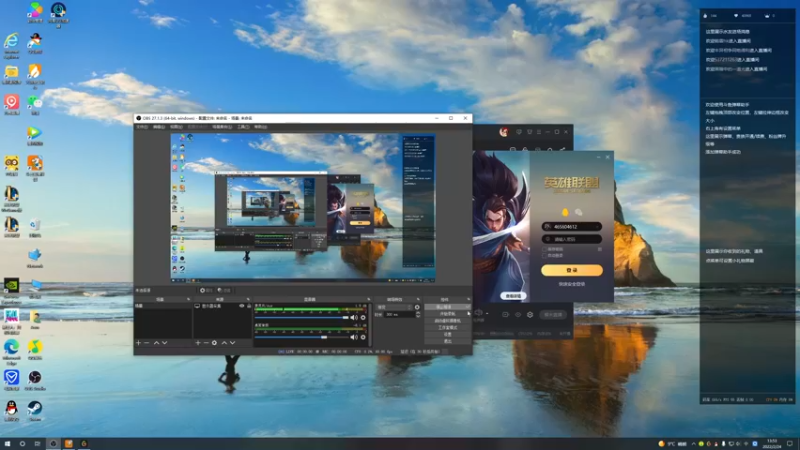Image resolution: width=800 pixels, height=450 pixels.
Task: Toggle visibility eye of the display capture source
Action: [242, 306]
